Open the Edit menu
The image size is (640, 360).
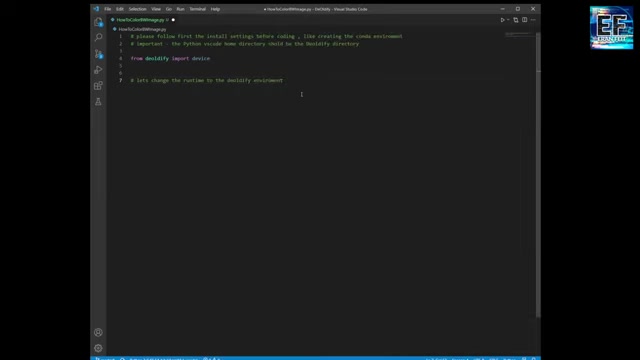coord(120,9)
